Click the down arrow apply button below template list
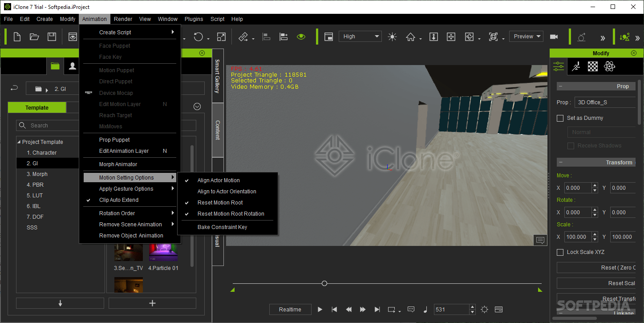The width and height of the screenshot is (644, 323). pos(60,303)
